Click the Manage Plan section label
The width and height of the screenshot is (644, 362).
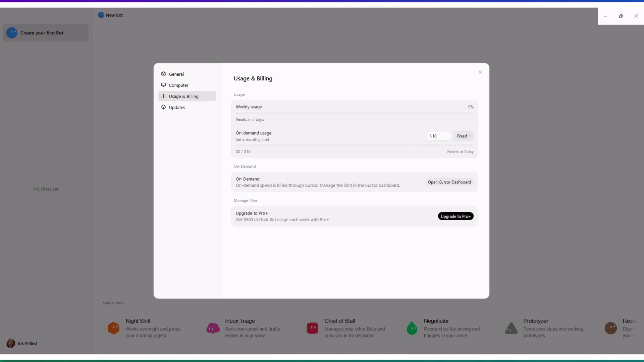(x=245, y=200)
